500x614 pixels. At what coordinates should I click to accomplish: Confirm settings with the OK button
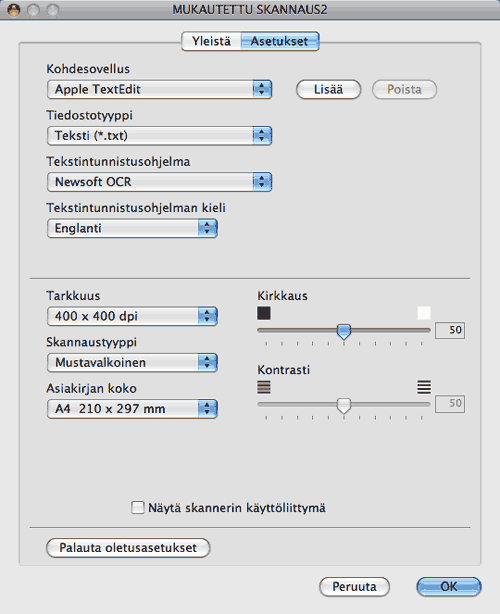449,587
